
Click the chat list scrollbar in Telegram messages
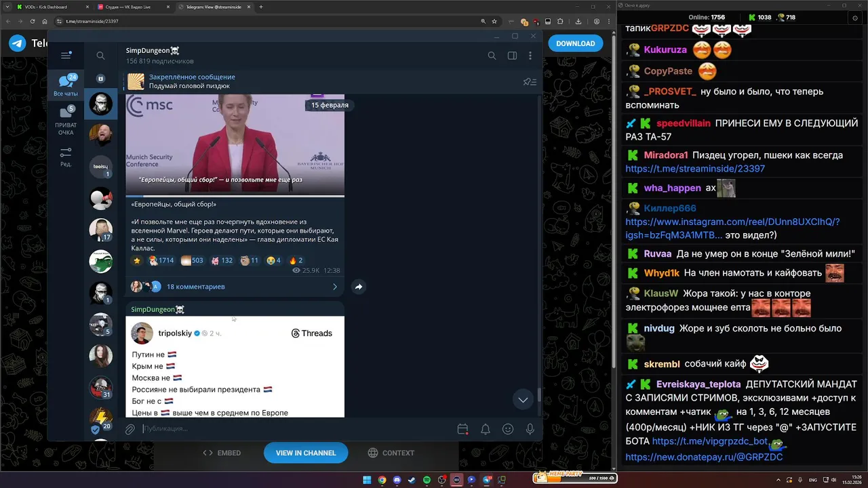pos(540,394)
